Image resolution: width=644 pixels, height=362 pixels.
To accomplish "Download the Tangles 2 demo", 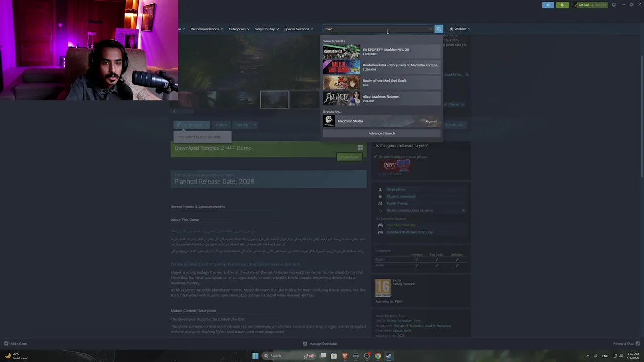I will (349, 157).
